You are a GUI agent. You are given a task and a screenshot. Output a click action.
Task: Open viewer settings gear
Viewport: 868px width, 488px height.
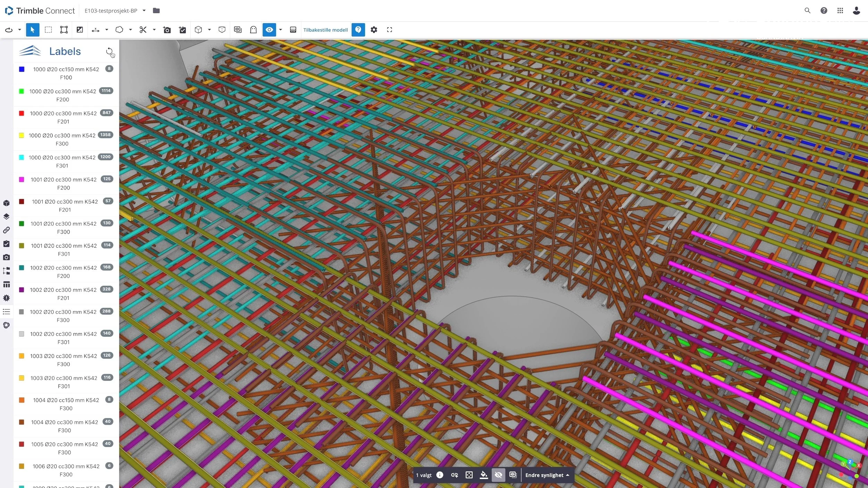[374, 30]
